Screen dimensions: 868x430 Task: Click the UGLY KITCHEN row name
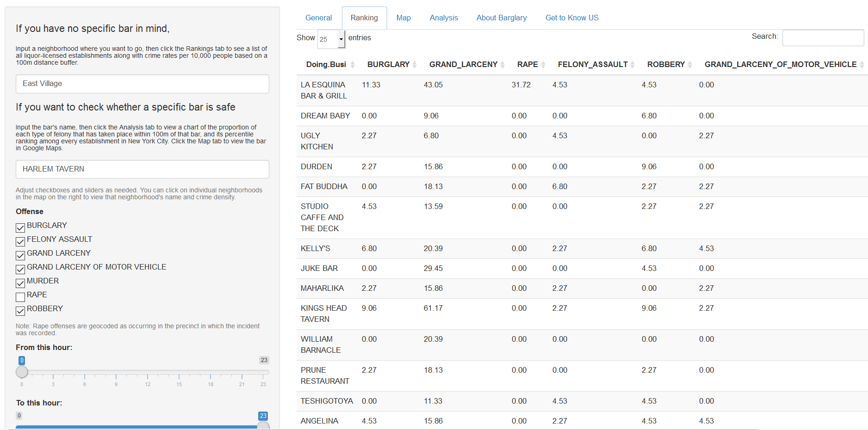317,141
